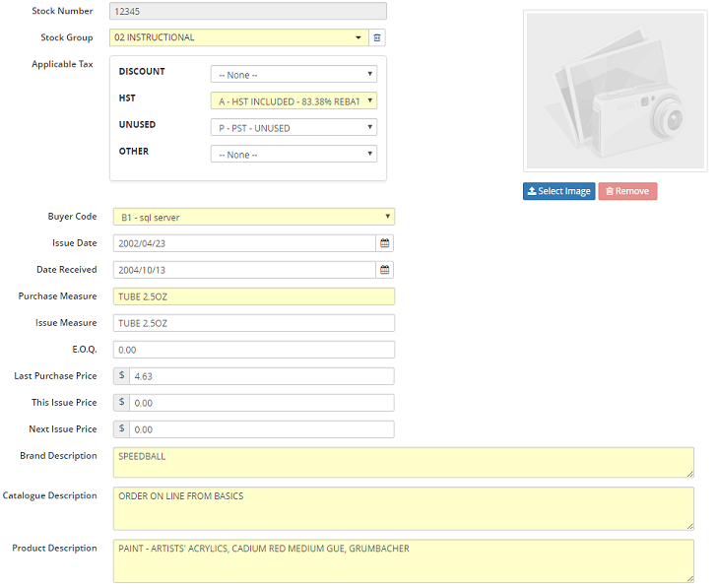Click the Remove image button
718x588 pixels.
tap(627, 191)
